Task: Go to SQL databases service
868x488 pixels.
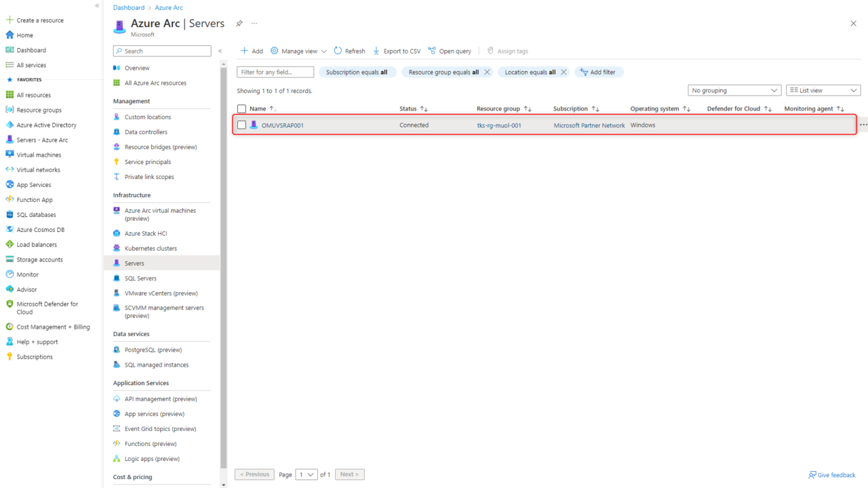Action: 36,215
